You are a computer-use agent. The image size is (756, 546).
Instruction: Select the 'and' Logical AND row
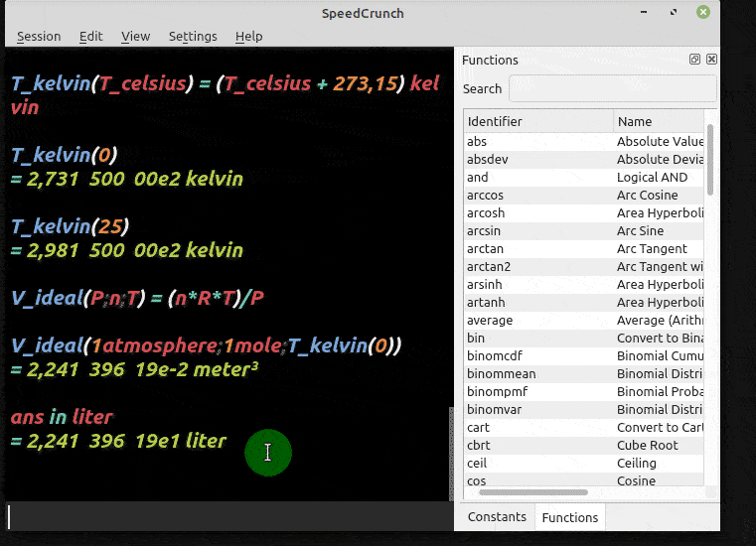(x=584, y=178)
